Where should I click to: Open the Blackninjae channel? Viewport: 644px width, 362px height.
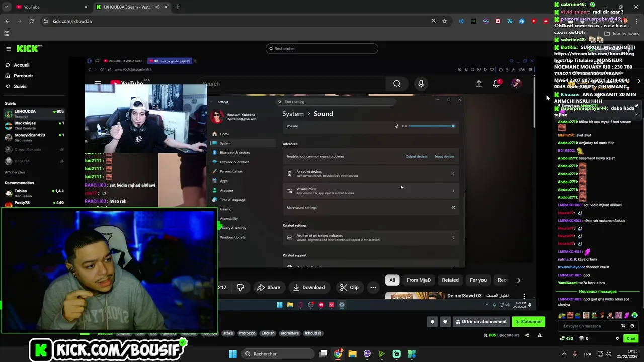click(34, 125)
